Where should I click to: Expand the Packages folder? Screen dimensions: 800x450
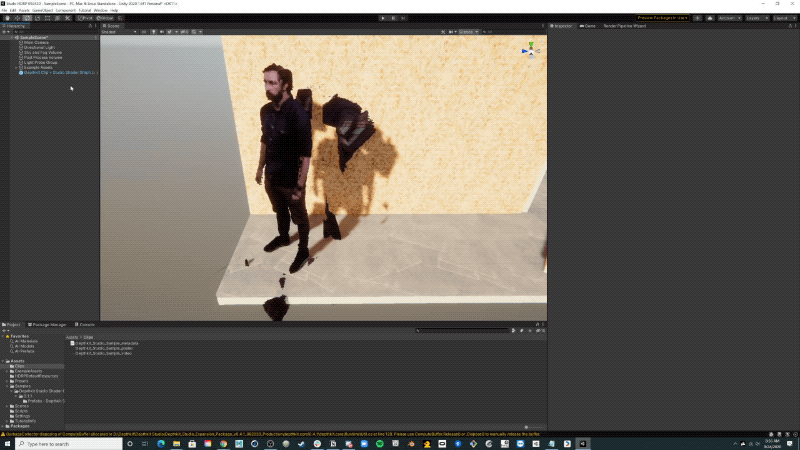click(x=3, y=426)
